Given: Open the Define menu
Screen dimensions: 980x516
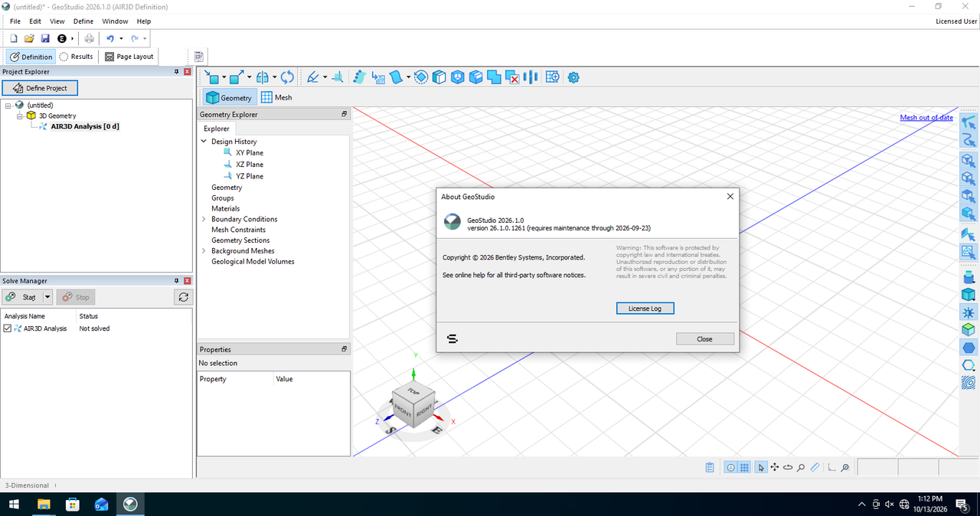Looking at the screenshot, I should tap(83, 21).
